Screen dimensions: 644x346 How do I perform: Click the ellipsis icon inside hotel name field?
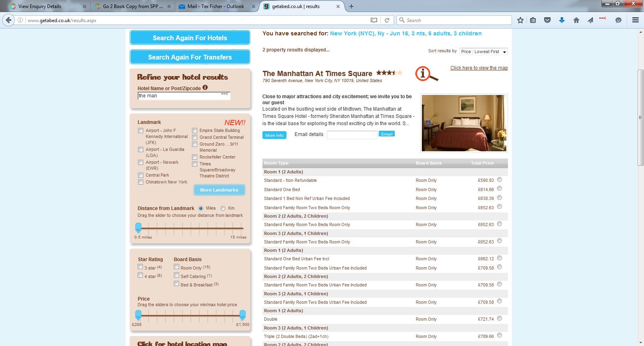(x=224, y=94)
